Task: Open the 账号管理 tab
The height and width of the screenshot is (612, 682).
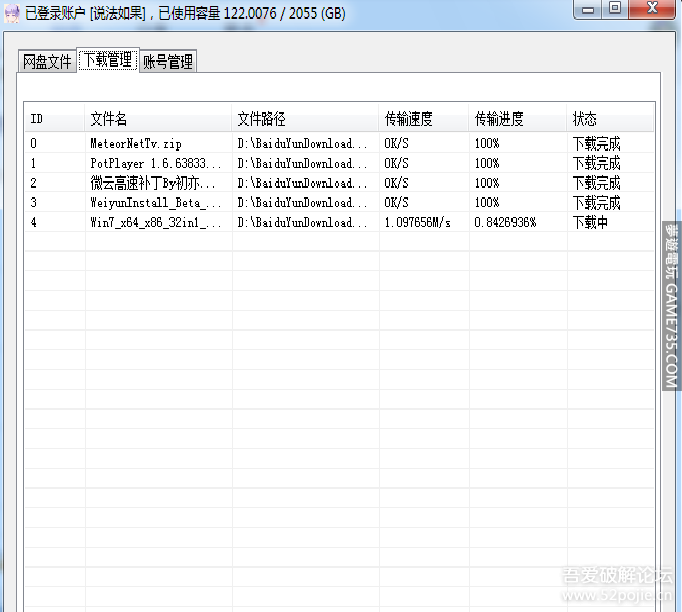Action: click(168, 61)
